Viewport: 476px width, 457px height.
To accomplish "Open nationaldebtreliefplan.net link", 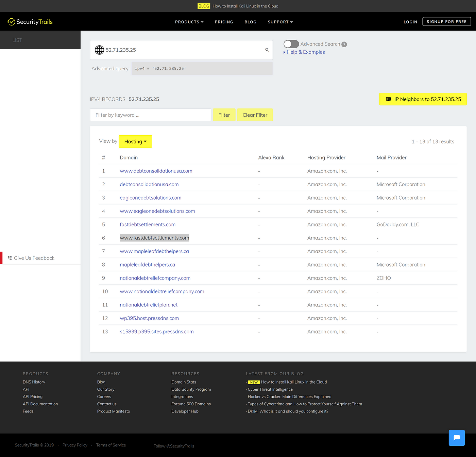I will (x=149, y=305).
